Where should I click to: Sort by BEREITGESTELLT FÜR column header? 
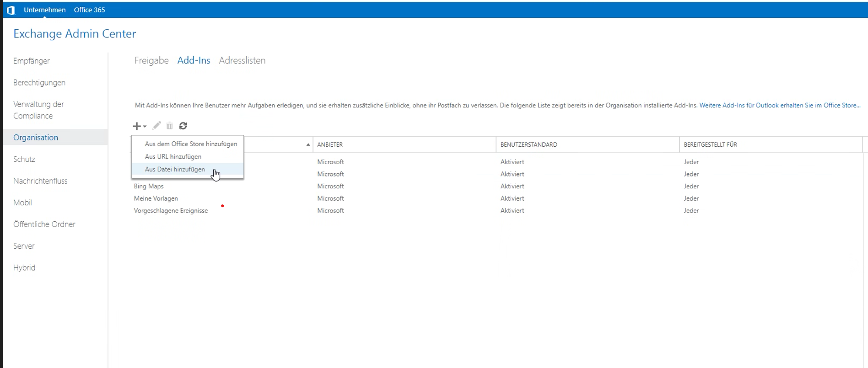point(771,144)
